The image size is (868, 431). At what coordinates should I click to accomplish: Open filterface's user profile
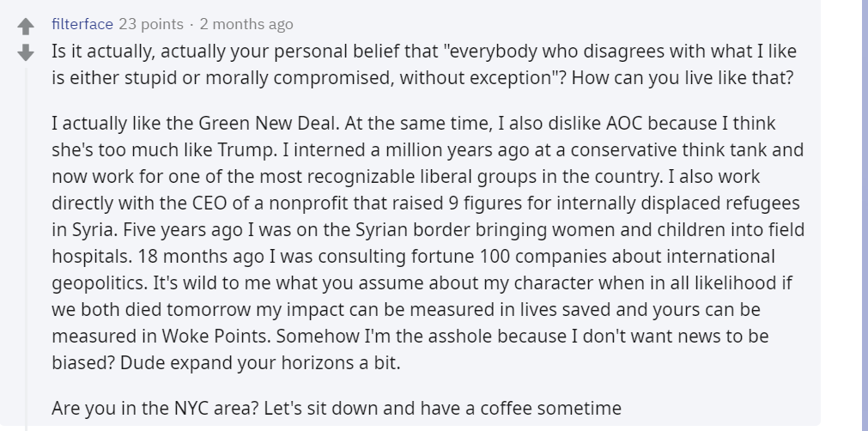82,24
